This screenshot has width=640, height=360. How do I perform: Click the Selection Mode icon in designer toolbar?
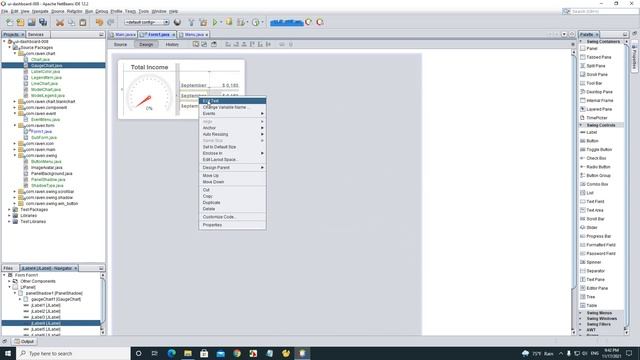[196, 44]
